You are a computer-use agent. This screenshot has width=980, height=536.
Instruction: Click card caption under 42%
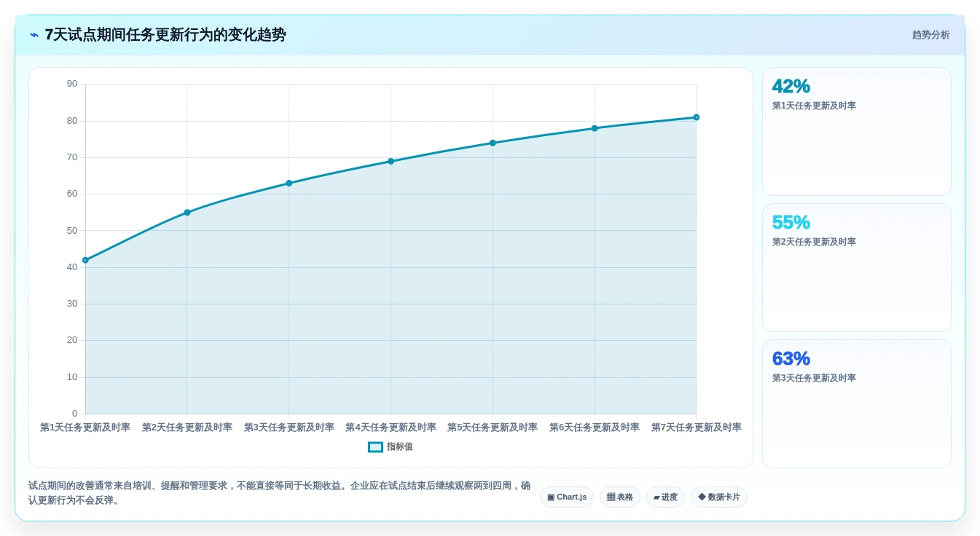814,106
